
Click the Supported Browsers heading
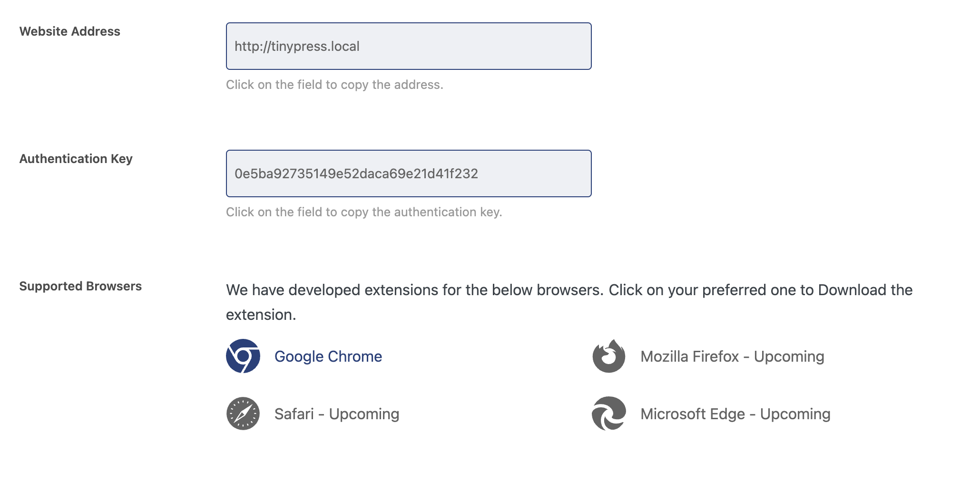(x=80, y=286)
